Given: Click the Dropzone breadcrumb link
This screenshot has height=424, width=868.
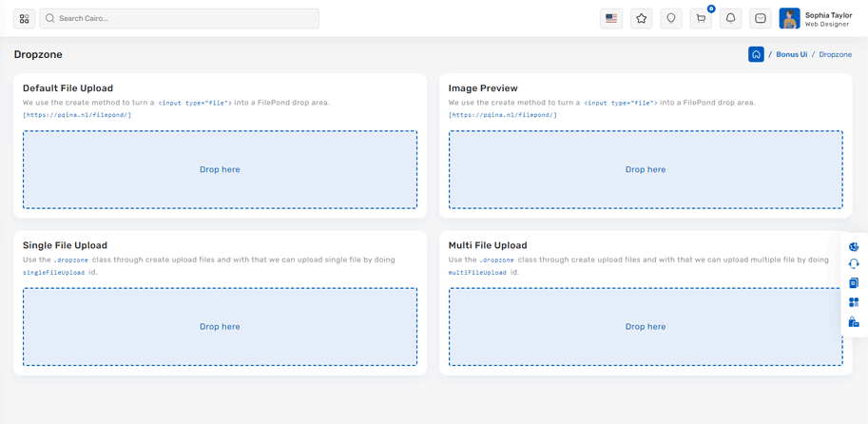Looking at the screenshot, I should coord(835,54).
